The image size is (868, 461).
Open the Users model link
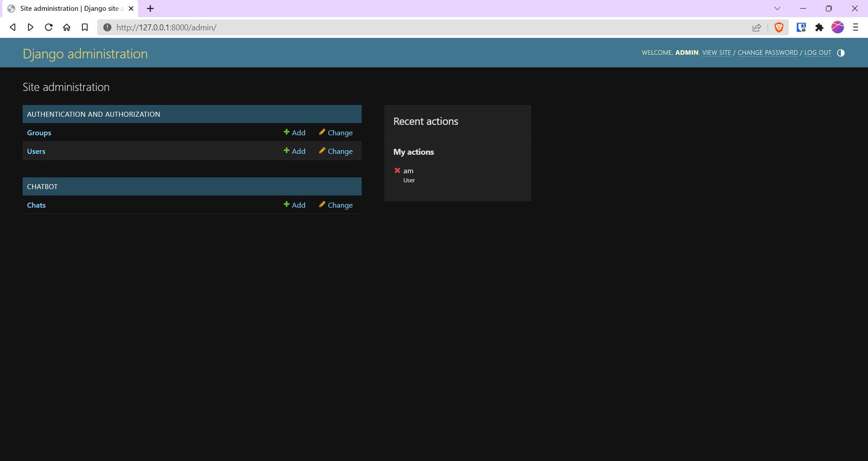pyautogui.click(x=36, y=152)
